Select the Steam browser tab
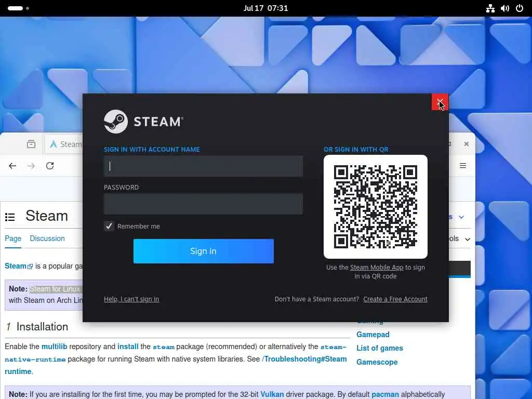This screenshot has width=532, height=399. click(x=64, y=144)
